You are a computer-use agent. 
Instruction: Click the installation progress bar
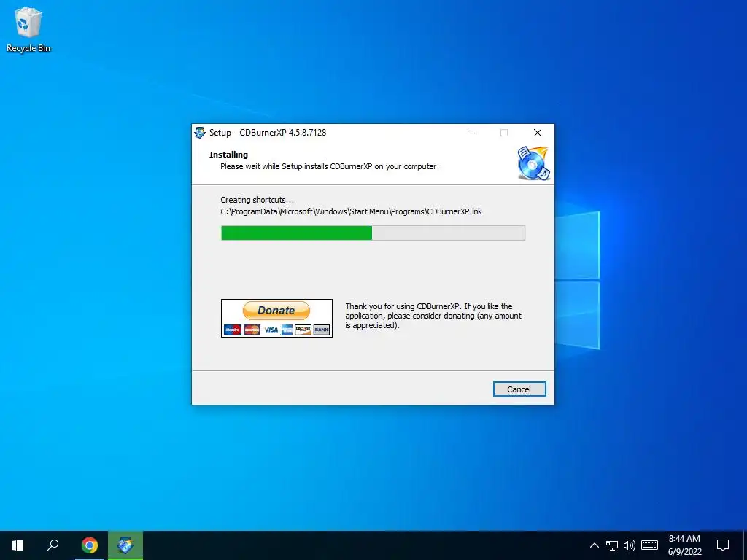click(x=373, y=233)
